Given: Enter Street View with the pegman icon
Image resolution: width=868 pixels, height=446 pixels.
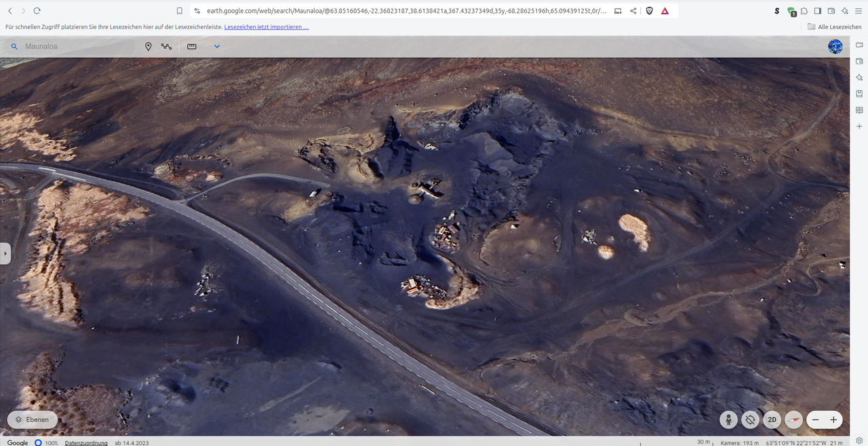Looking at the screenshot, I should pyautogui.click(x=728, y=420).
